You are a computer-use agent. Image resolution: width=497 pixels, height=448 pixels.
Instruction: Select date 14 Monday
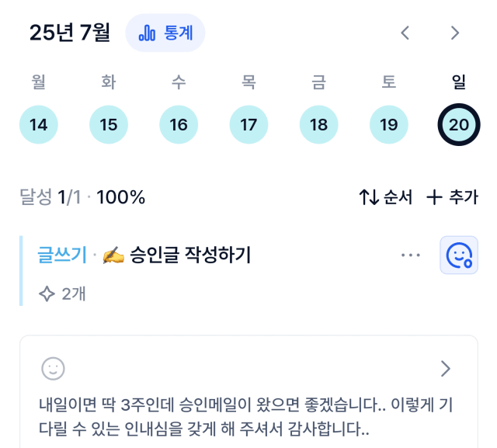(39, 124)
